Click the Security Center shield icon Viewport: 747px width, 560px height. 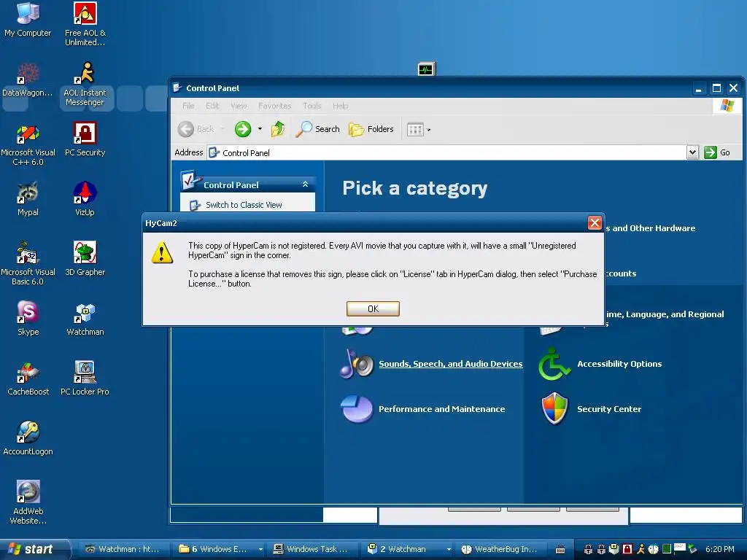tap(555, 408)
